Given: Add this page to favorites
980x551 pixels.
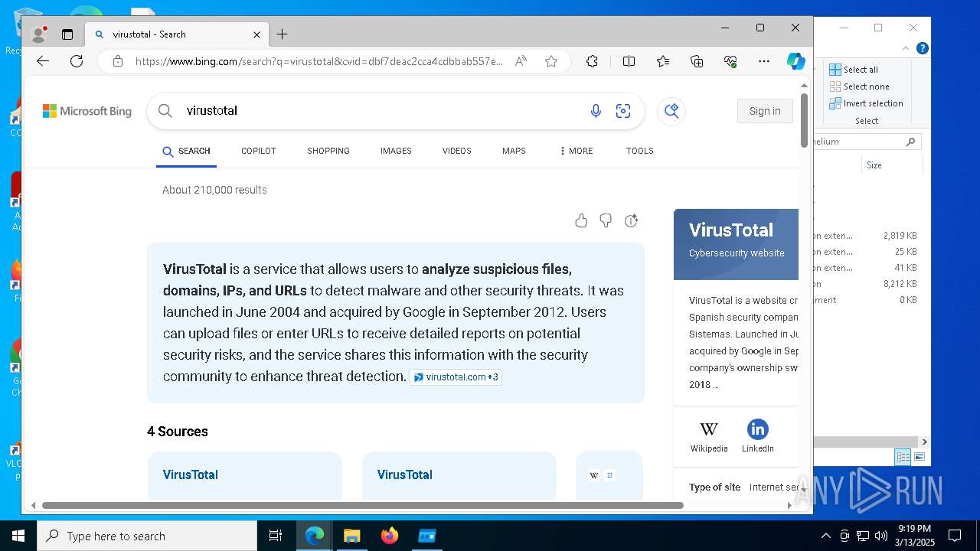Looking at the screenshot, I should pos(551,61).
